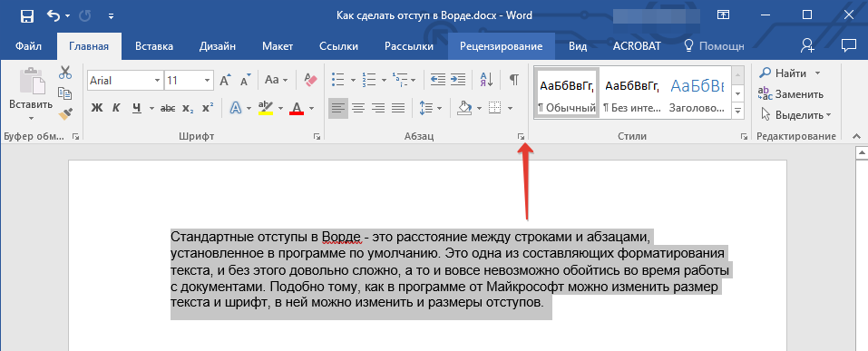This screenshot has width=868, height=351.
Task: Switch to the Дизайн tab
Action: point(218,46)
